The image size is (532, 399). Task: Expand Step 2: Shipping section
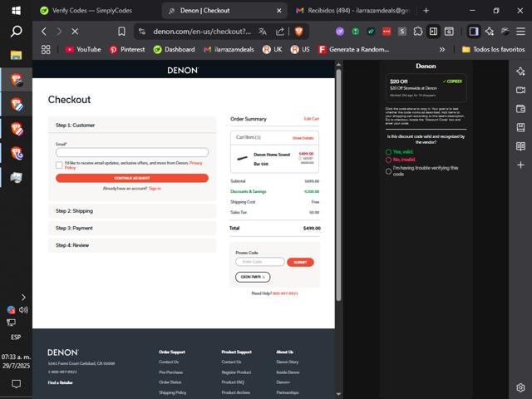coord(132,211)
